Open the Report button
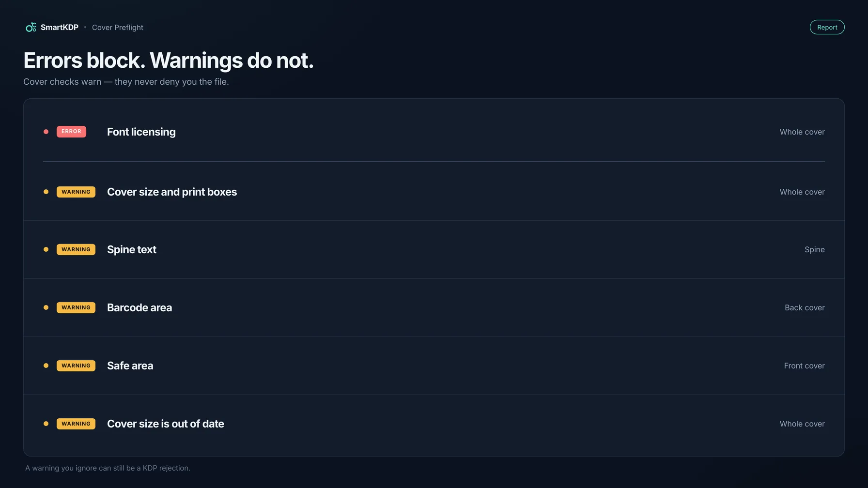Viewport: 868px width, 488px height. [x=827, y=27]
